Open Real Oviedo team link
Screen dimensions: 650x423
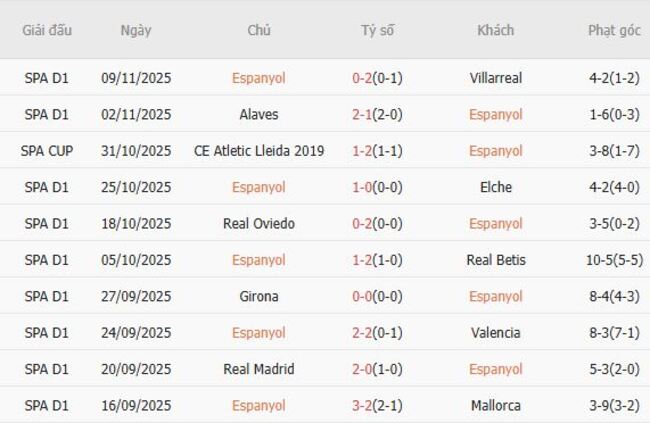click(x=259, y=223)
